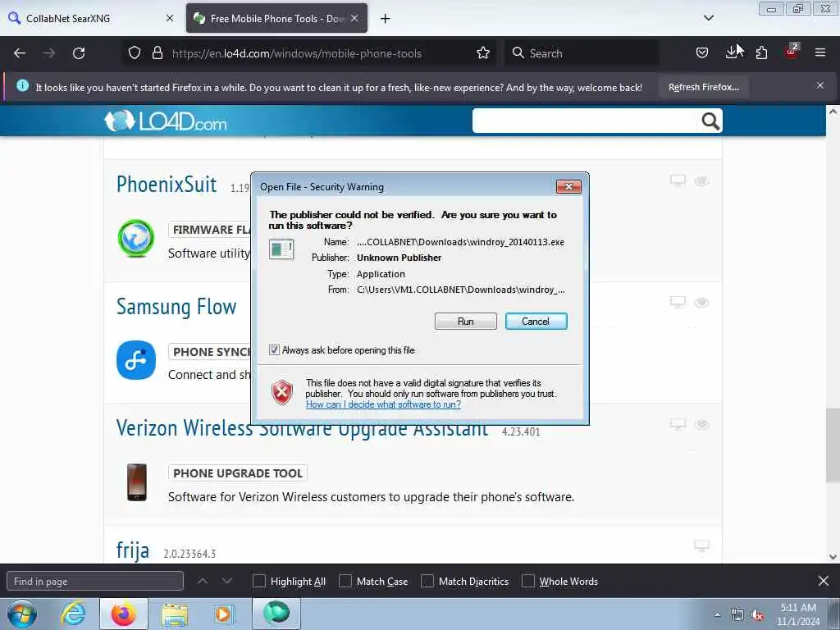The width and height of the screenshot is (840, 630).
Task: Open the Downloads panel
Action: 732,53
